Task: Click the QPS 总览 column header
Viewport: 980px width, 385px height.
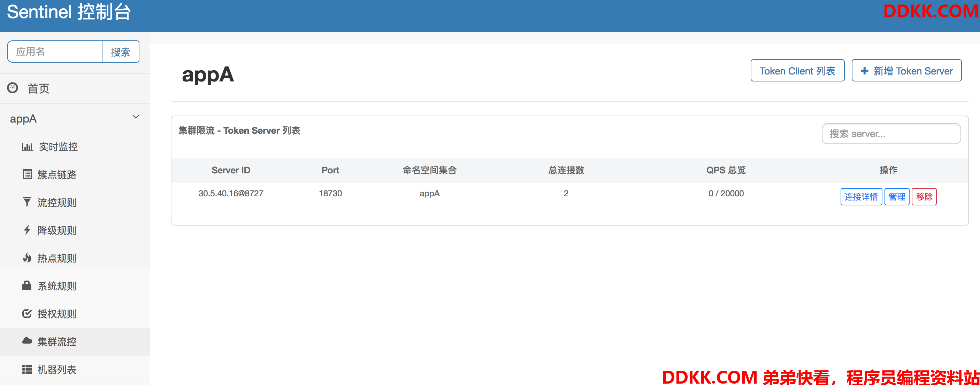Action: click(726, 170)
